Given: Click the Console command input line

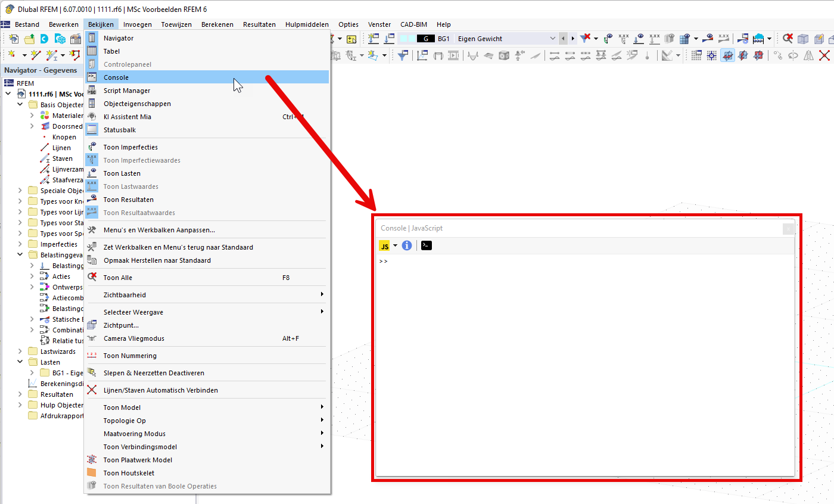Looking at the screenshot, I should click(585, 261).
